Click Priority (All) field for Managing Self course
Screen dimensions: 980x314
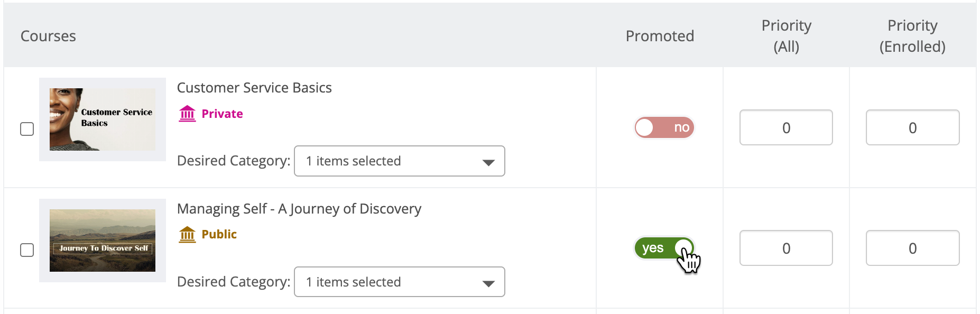tap(786, 248)
